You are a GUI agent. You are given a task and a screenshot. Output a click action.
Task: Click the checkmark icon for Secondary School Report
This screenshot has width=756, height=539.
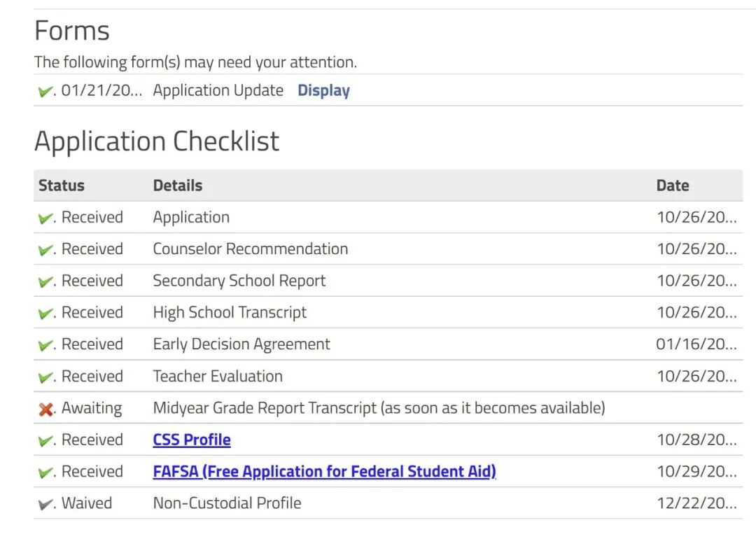pyautogui.click(x=45, y=281)
